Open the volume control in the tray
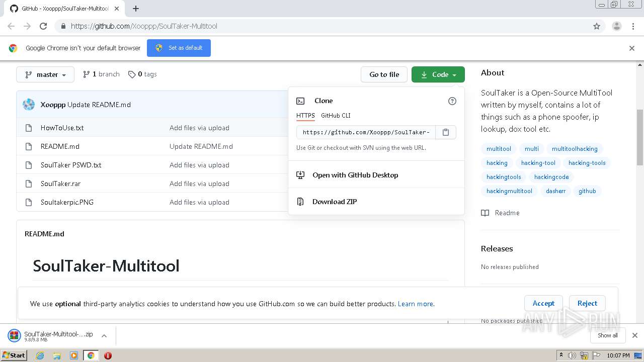644x362 pixels. (x=572, y=355)
